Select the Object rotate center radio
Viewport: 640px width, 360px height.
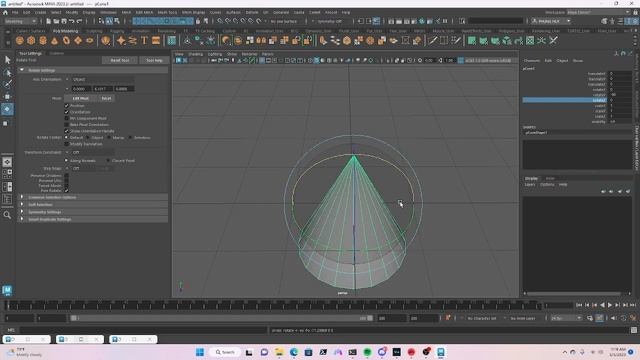pos(88,138)
